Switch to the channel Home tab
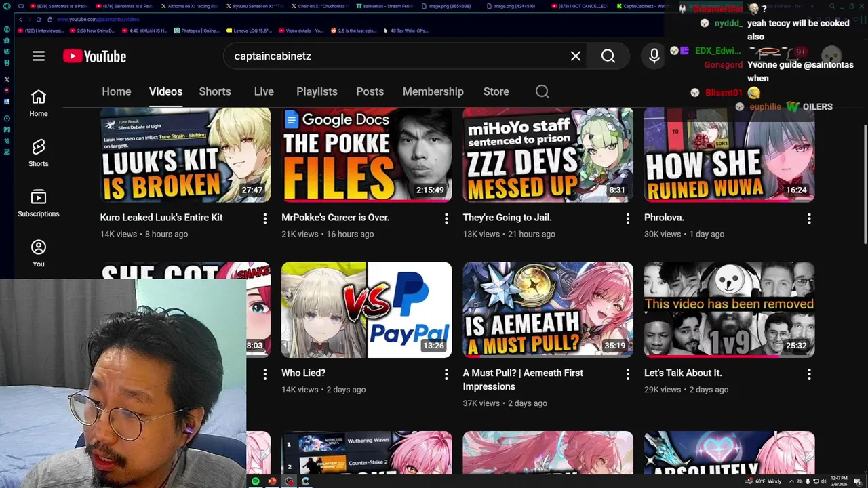868x488 pixels. pos(117,91)
